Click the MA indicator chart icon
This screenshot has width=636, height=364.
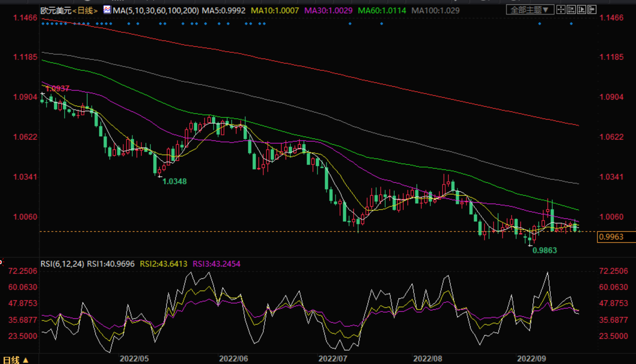pyautogui.click(x=107, y=9)
